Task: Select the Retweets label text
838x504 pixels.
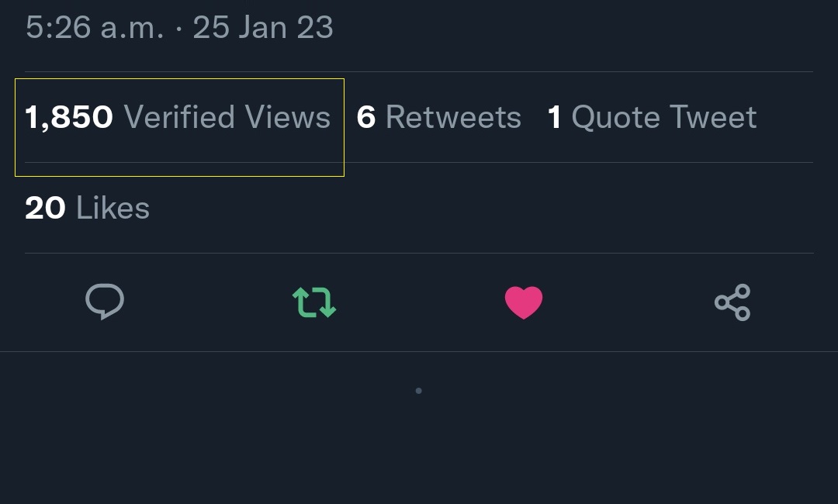Action: pyautogui.click(x=453, y=118)
